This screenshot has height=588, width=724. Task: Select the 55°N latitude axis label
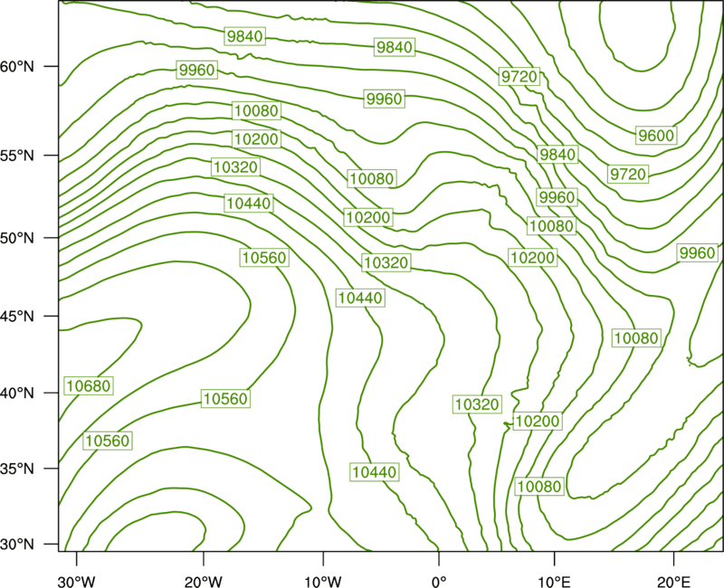[17, 156]
